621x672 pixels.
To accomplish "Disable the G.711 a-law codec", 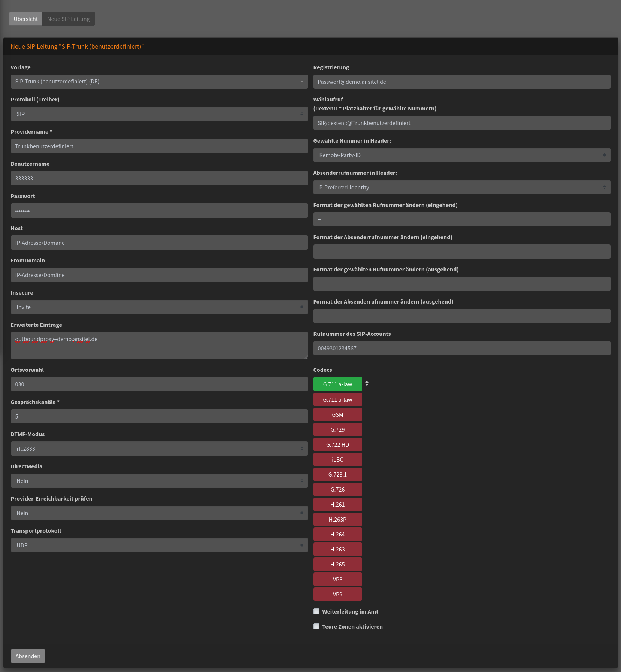I will tap(337, 384).
